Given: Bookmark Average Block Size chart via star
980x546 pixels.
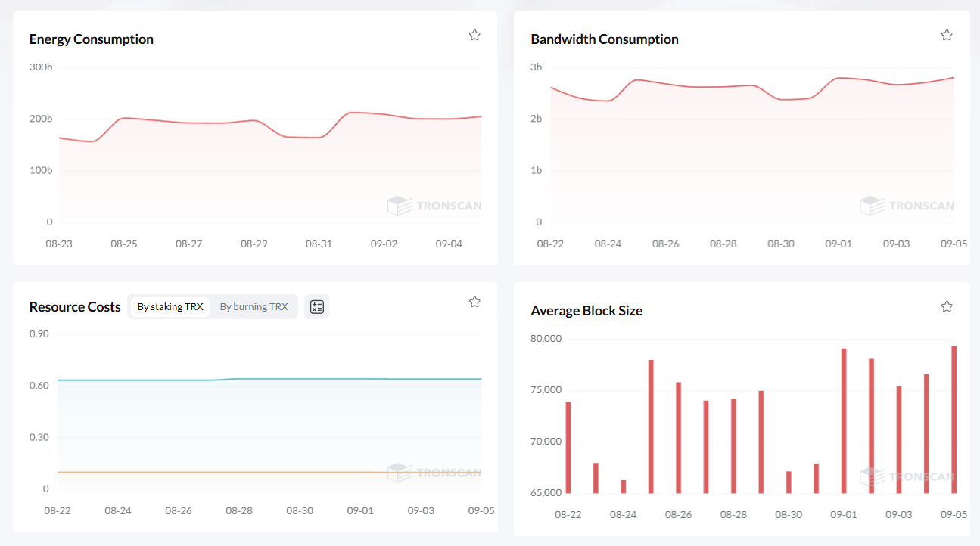Looking at the screenshot, I should (x=946, y=306).
